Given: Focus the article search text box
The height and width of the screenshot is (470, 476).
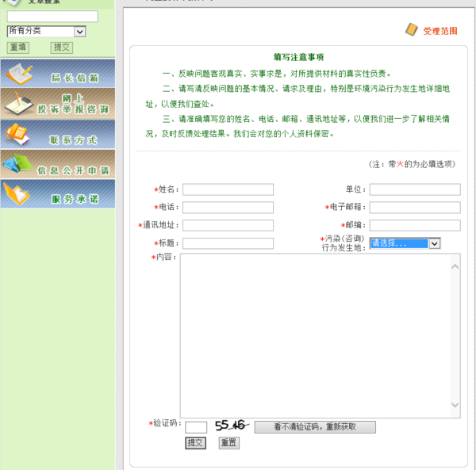Looking at the screenshot, I should pos(52,17).
